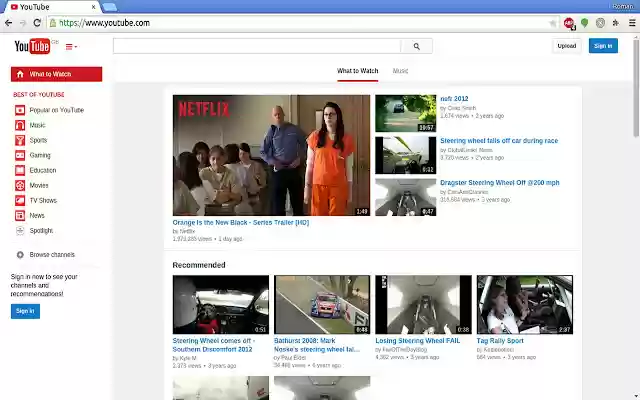Play the Orange Is the New Black thumbnail
This screenshot has width=640, height=400.
click(x=271, y=155)
